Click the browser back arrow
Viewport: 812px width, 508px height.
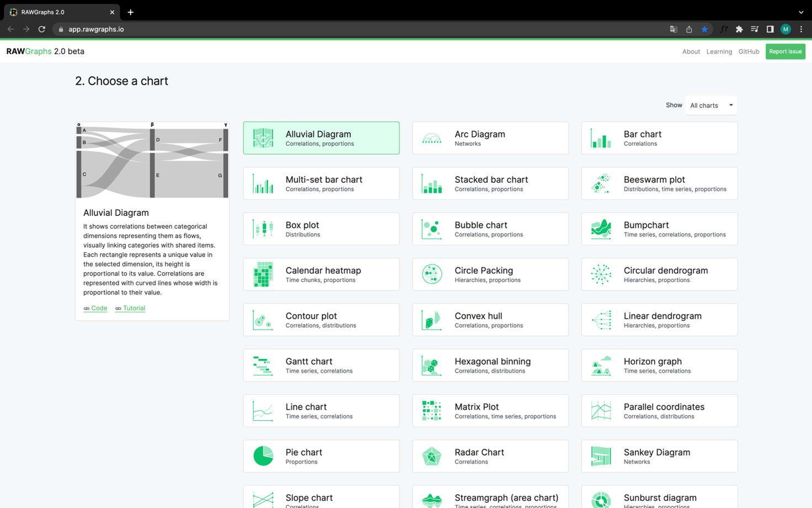[x=11, y=29]
